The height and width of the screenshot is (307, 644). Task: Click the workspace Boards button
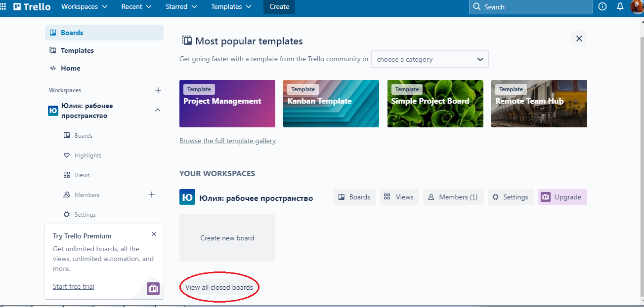click(355, 197)
